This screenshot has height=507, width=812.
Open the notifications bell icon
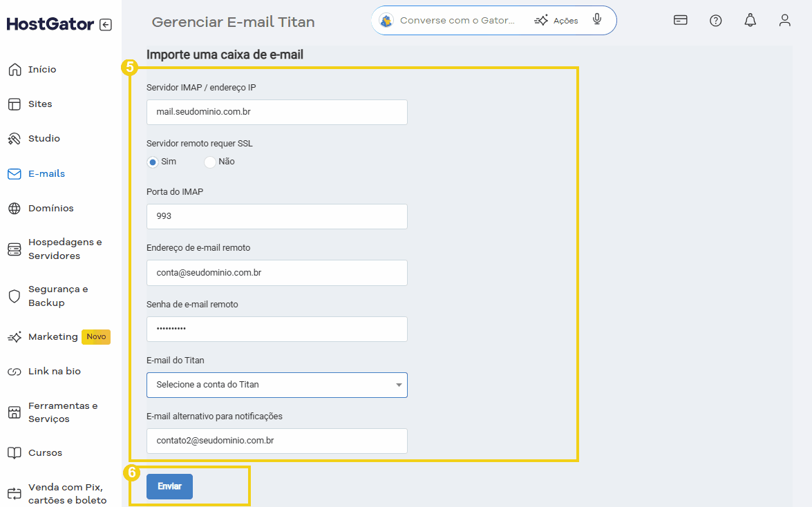[750, 20]
